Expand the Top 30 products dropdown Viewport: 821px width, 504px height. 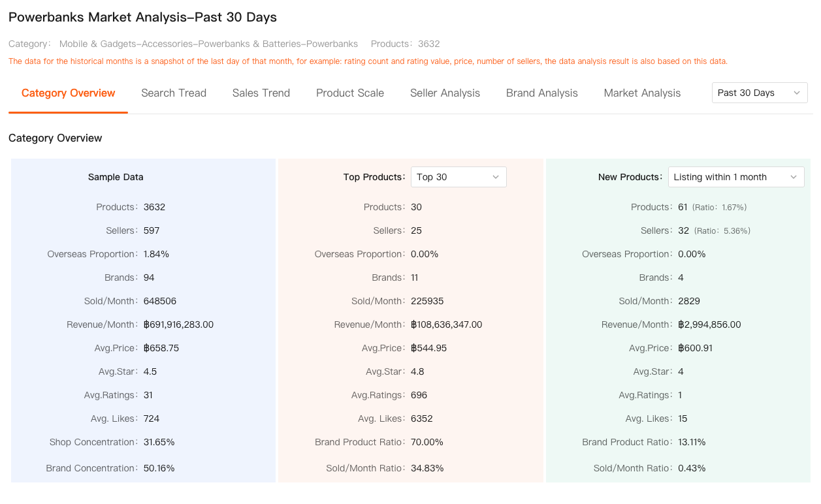click(458, 177)
